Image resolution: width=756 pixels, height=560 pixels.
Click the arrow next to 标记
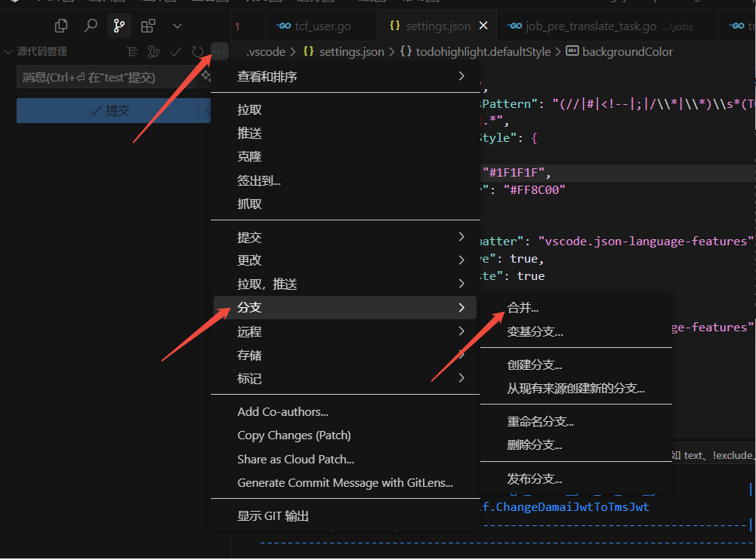461,378
